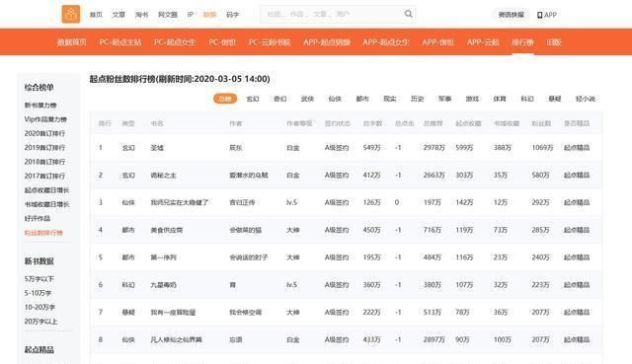Select the 武侠 category filter
Screen dimensions: 632x364
click(307, 99)
